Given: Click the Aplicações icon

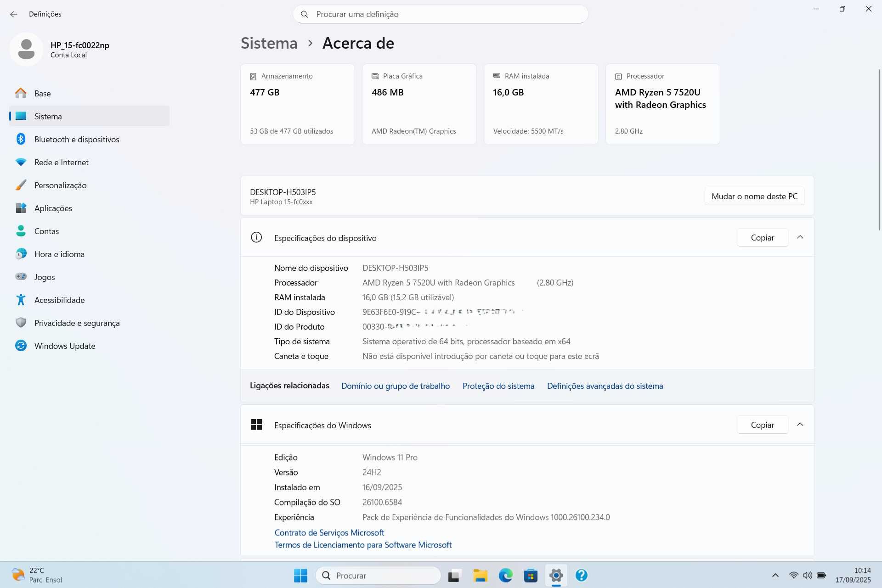Looking at the screenshot, I should point(21,208).
